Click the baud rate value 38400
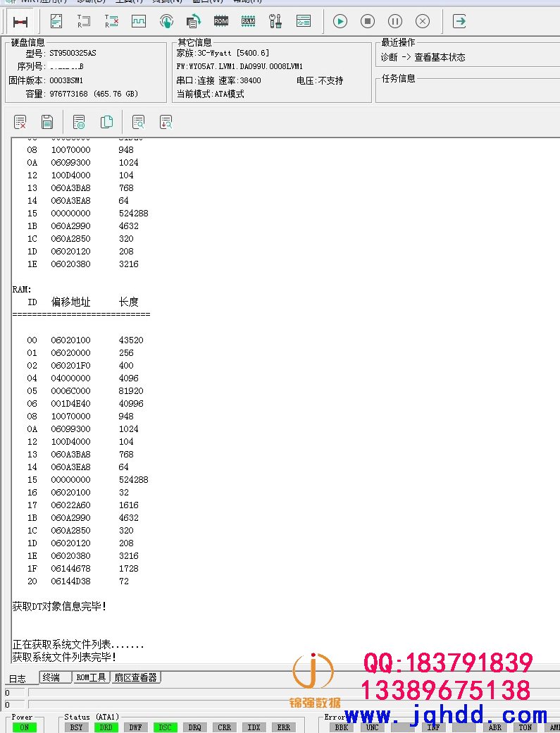560x733 pixels. click(250, 80)
